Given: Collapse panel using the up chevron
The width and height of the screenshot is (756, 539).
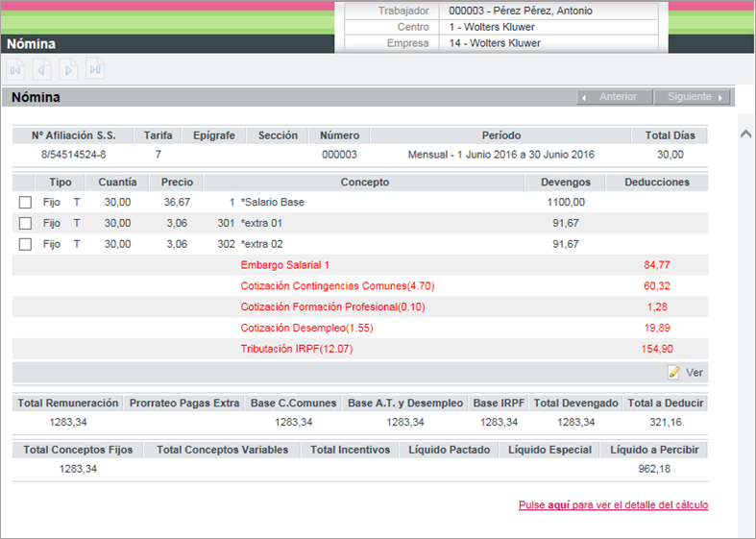Looking at the screenshot, I should click(744, 135).
